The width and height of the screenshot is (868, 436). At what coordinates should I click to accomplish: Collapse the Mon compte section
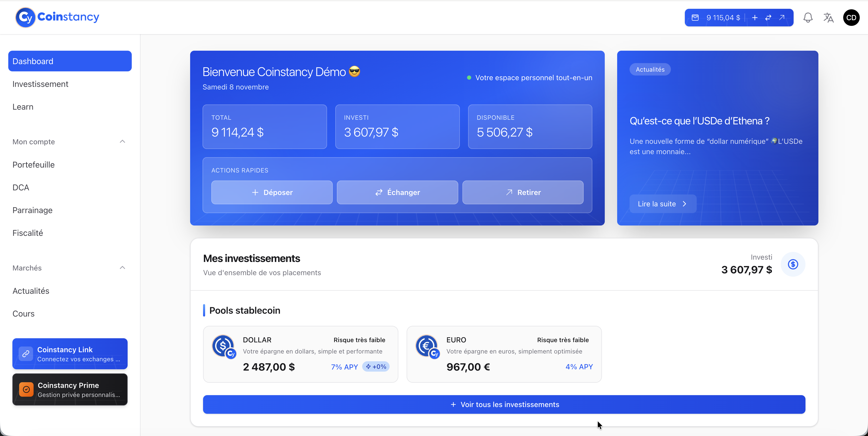pos(122,142)
